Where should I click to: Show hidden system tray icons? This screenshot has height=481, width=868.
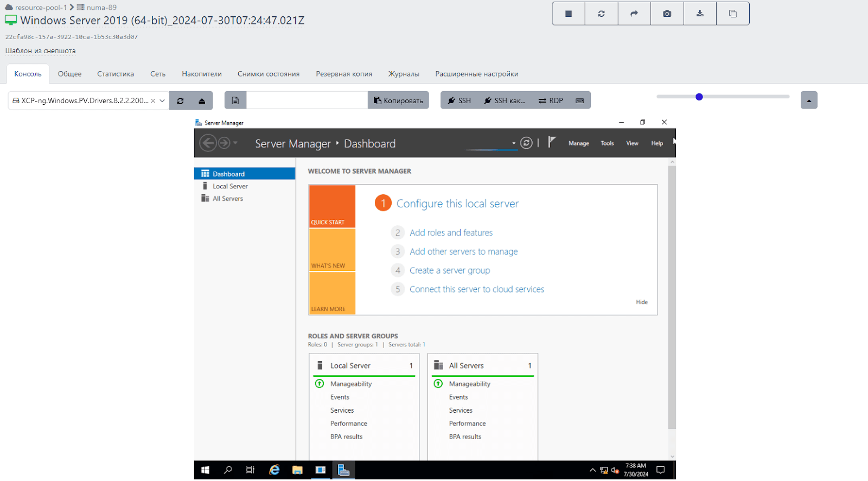click(x=592, y=470)
